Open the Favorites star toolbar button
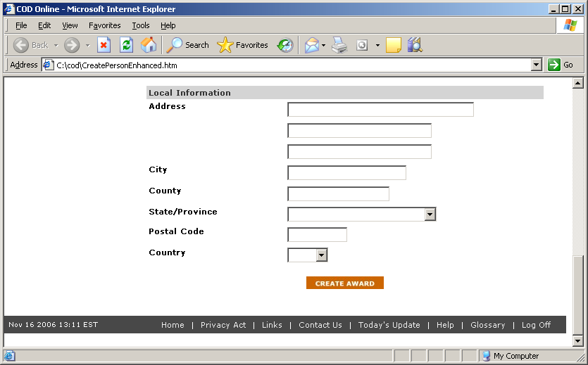Viewport: 588px width, 365px height. [242, 45]
